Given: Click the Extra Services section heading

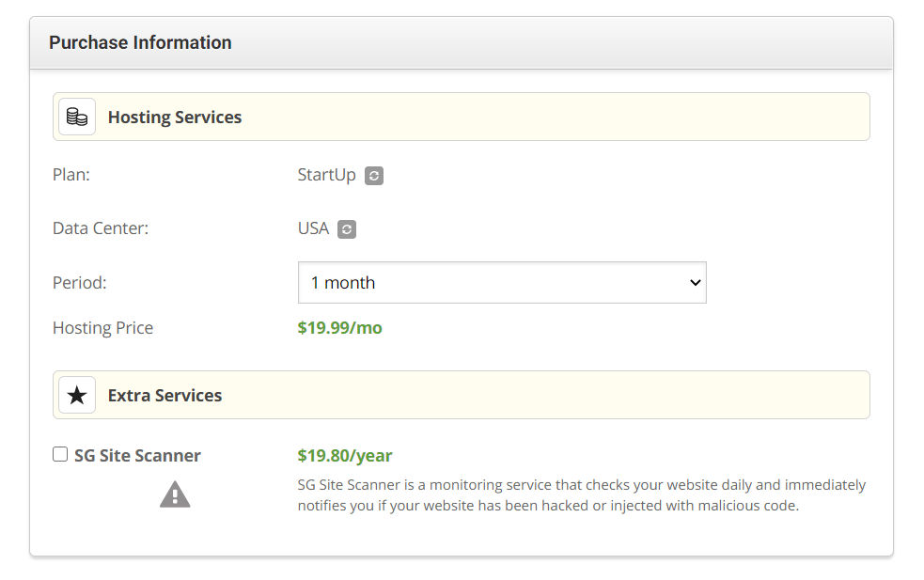Looking at the screenshot, I should tap(165, 396).
